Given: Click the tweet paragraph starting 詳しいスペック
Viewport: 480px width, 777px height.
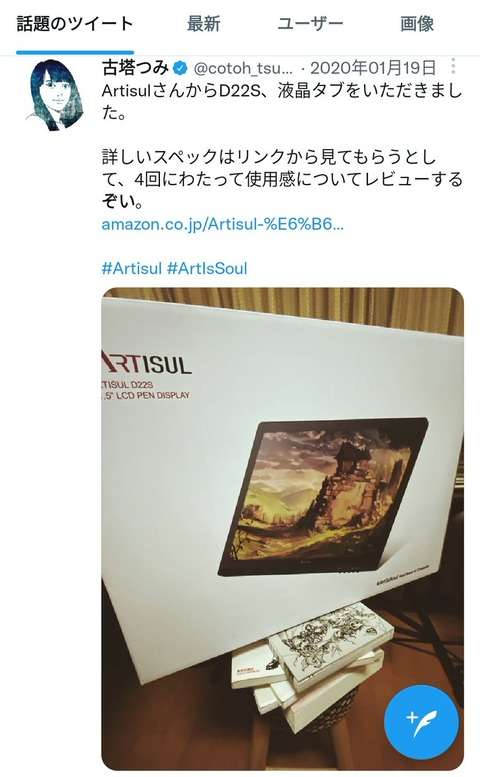Looking at the screenshot, I should [x=282, y=179].
